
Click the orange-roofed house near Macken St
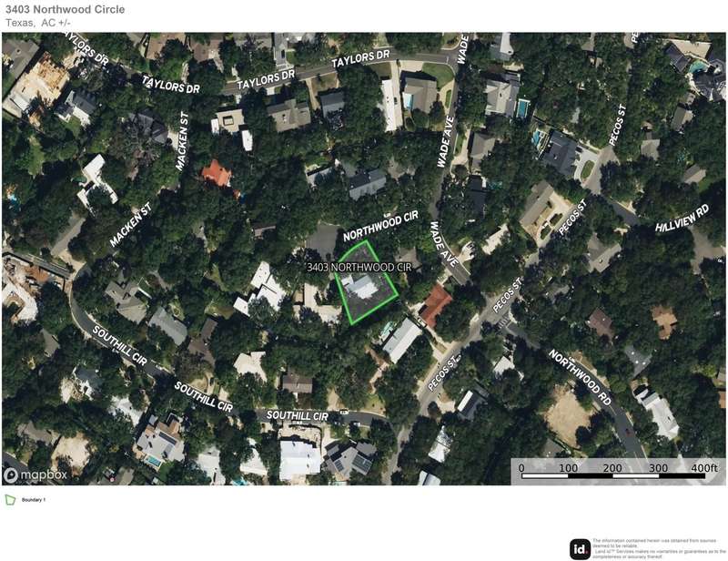click(217, 172)
